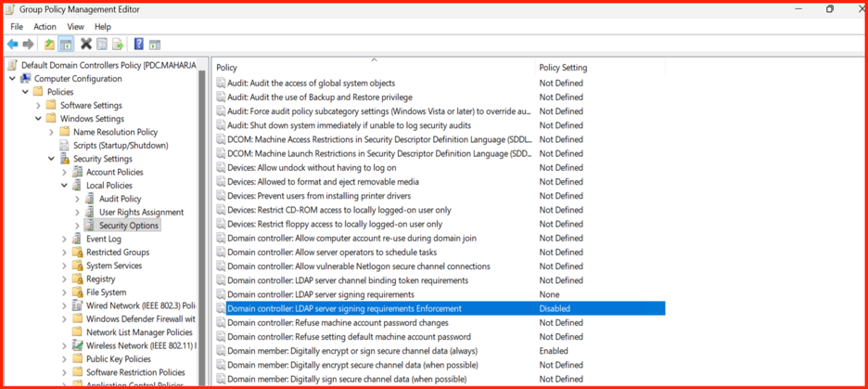868x389 pixels.
Task: Open the View menu
Action: point(75,27)
